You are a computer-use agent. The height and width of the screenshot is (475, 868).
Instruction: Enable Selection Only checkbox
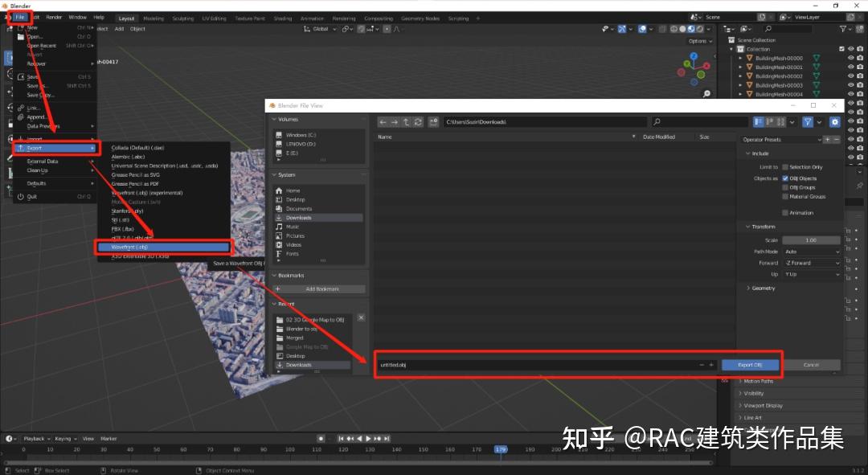pos(785,167)
